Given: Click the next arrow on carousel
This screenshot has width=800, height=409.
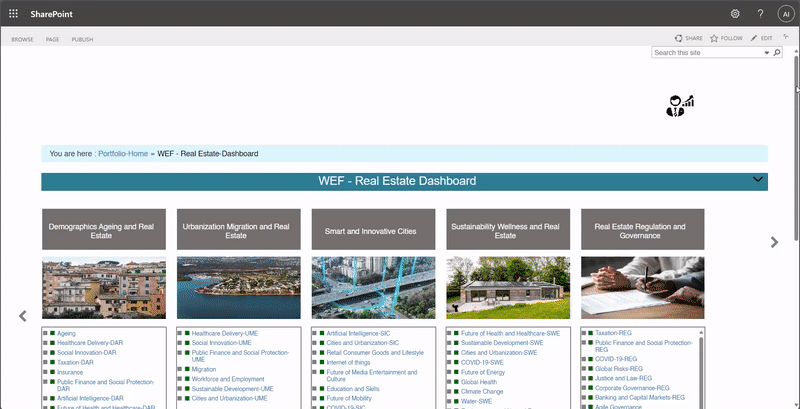Looking at the screenshot, I should (x=774, y=242).
